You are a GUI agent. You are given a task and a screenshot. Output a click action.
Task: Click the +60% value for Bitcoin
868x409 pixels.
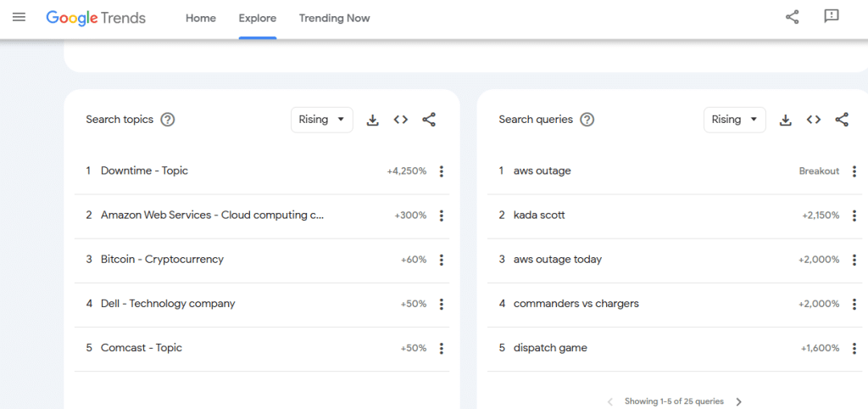tap(414, 260)
